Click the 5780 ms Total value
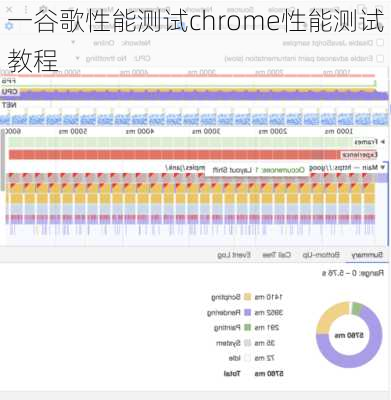Image resolution: width=391 pixels, height=400 pixels. tap(269, 373)
